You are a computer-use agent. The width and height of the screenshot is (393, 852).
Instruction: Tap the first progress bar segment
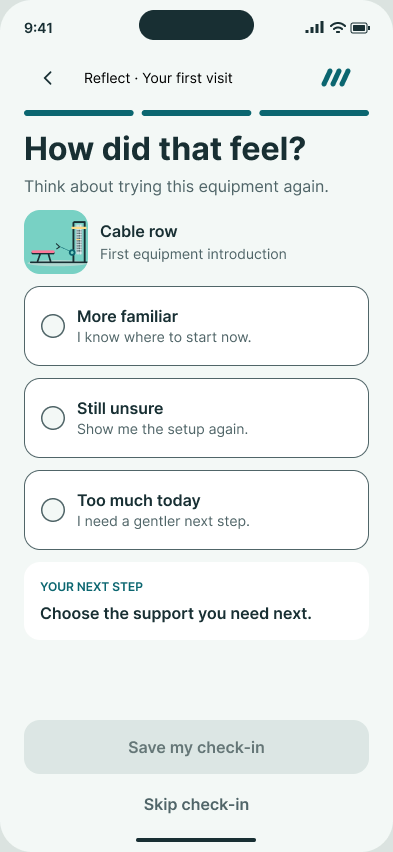(79, 113)
